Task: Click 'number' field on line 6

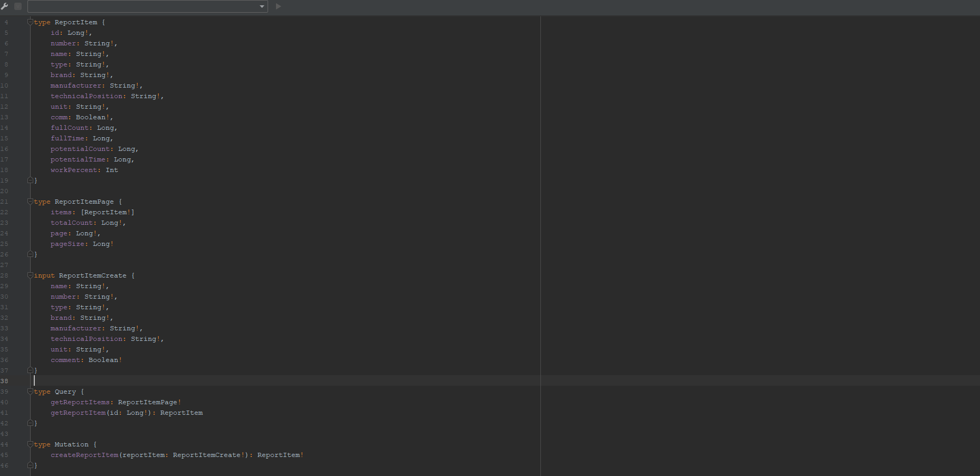Action: [64, 43]
